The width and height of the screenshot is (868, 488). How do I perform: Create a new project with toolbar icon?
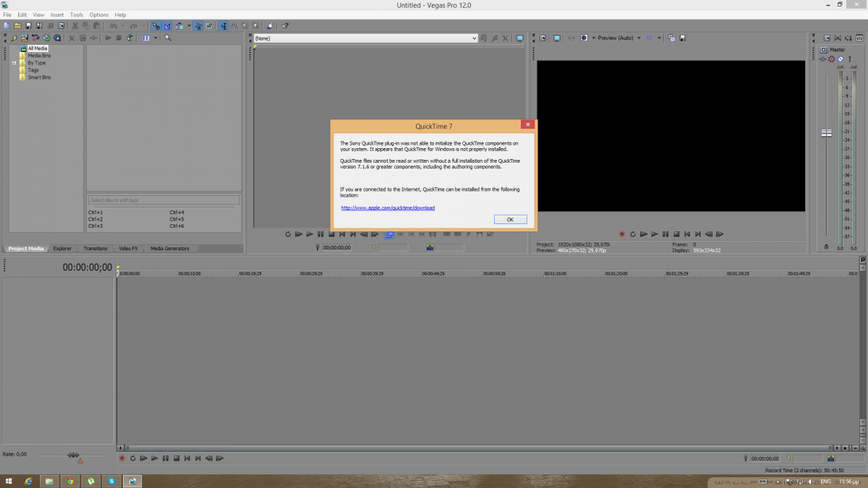click(6, 25)
